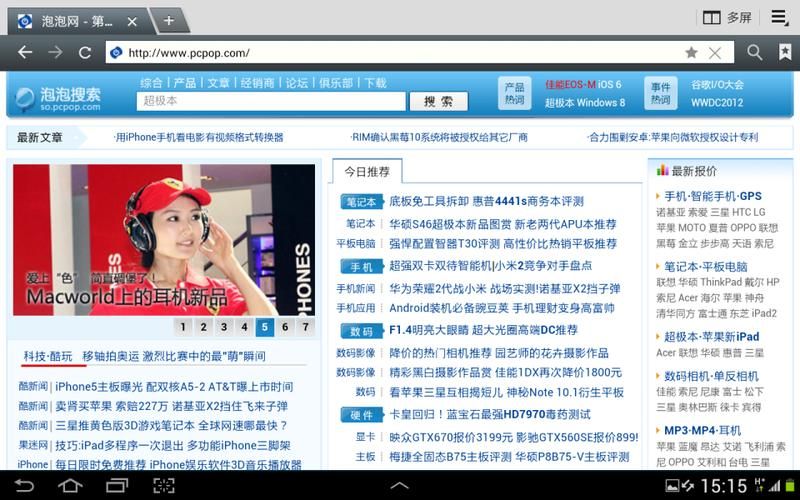Open a new tab with the plus button
This screenshot has height=500, width=800.
click(168, 20)
